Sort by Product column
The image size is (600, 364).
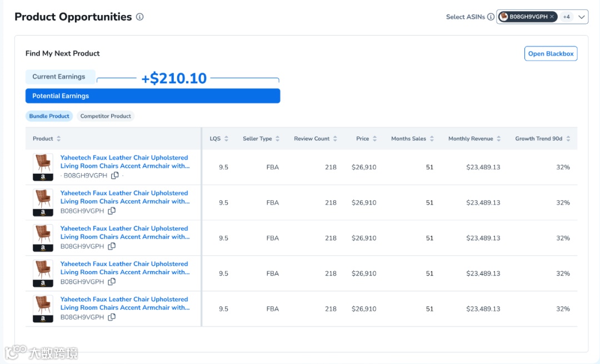[58, 138]
